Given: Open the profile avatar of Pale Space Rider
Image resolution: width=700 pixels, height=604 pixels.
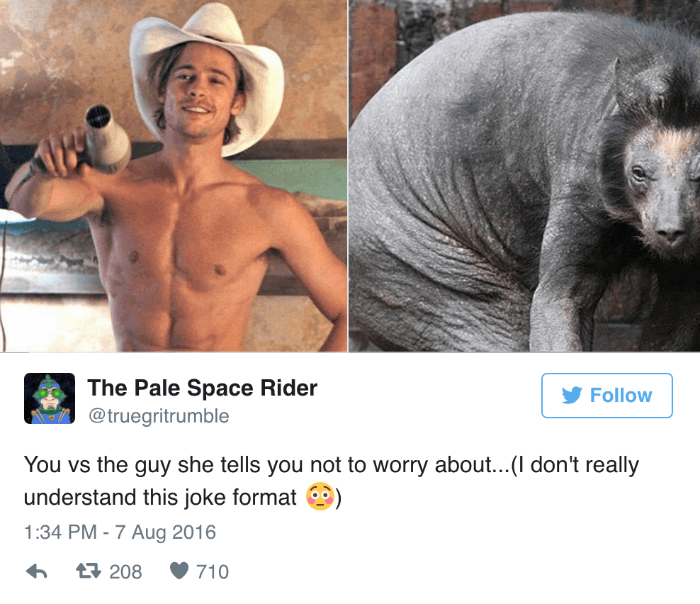Looking at the screenshot, I should click(50, 398).
